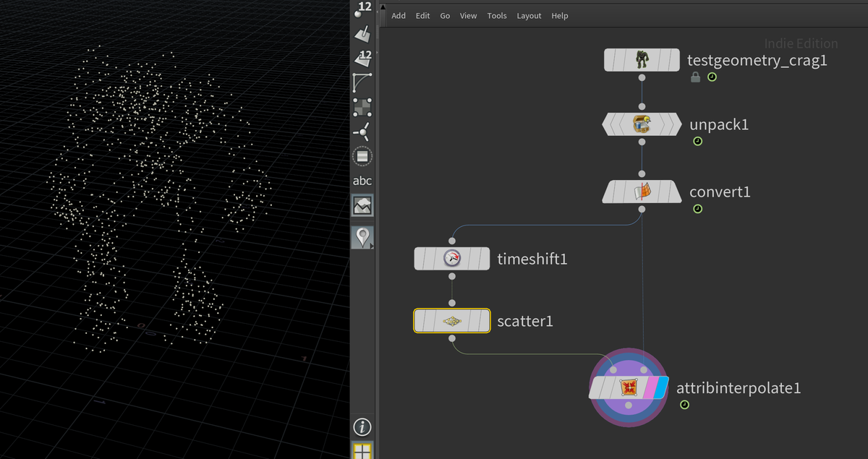This screenshot has width=868, height=459.
Task: Open dropdown arrow beside map pin icon
Action: 372,246
